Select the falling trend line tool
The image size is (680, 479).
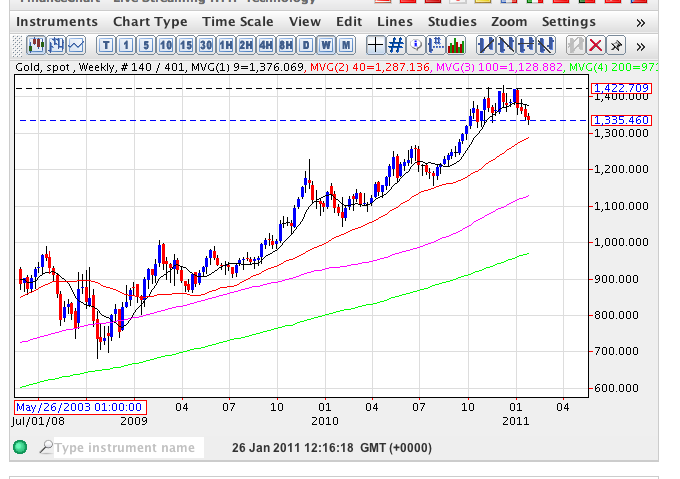pos(506,45)
